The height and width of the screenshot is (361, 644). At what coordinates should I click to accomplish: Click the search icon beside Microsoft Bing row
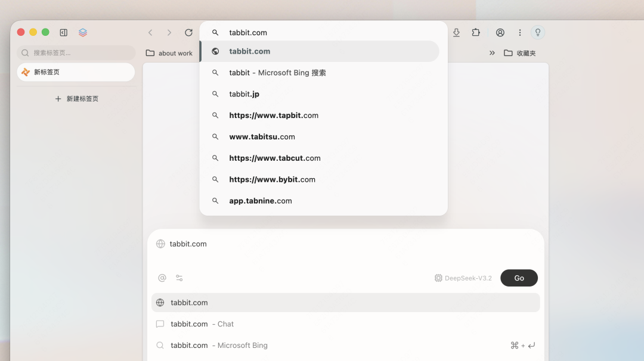[x=160, y=345]
